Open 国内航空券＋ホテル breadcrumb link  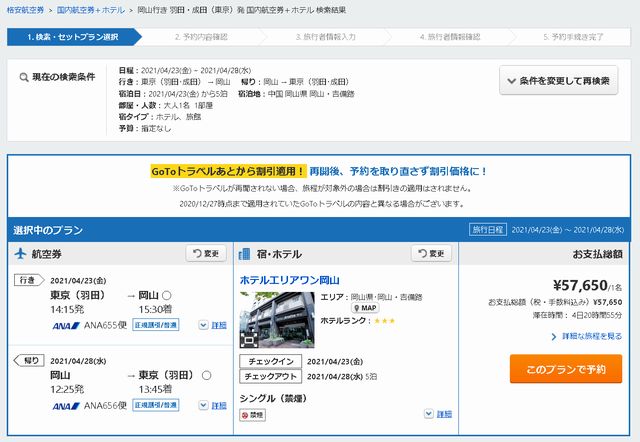(x=91, y=10)
